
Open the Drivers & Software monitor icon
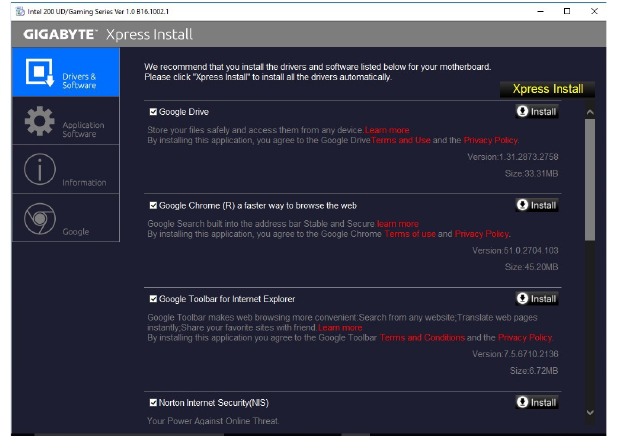[x=39, y=76]
